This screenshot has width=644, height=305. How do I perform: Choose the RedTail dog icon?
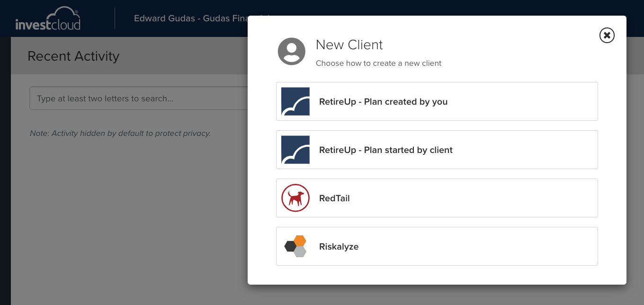pyautogui.click(x=295, y=198)
